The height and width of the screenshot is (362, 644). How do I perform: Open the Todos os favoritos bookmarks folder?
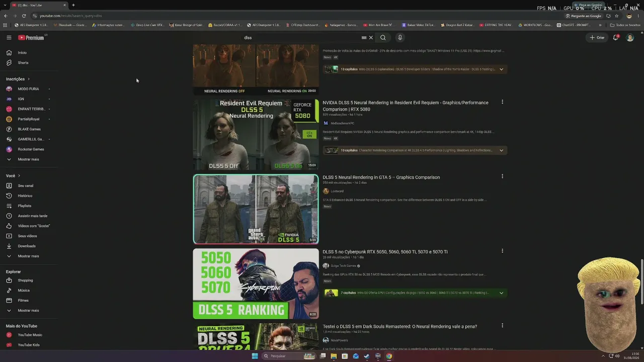[x=625, y=25]
